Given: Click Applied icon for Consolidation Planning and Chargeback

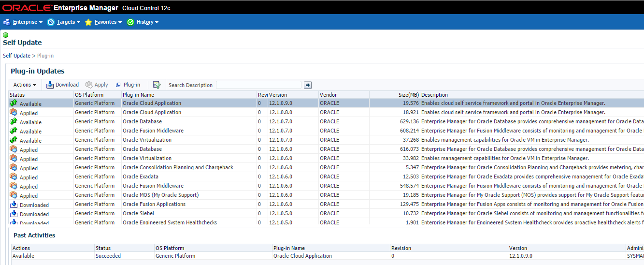Looking at the screenshot, I should pos(14,167).
